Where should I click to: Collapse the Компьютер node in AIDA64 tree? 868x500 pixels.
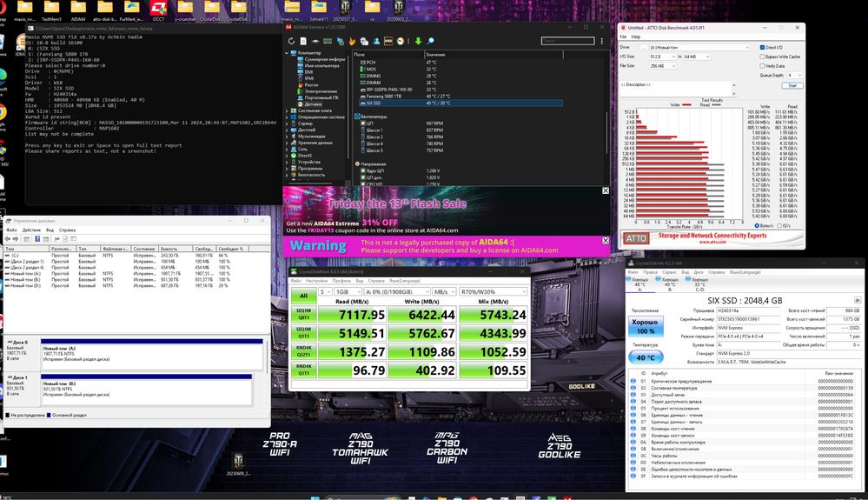point(287,52)
